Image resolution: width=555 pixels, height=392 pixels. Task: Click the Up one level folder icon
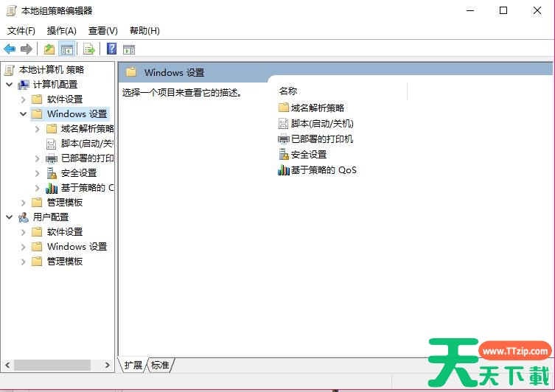(49, 49)
